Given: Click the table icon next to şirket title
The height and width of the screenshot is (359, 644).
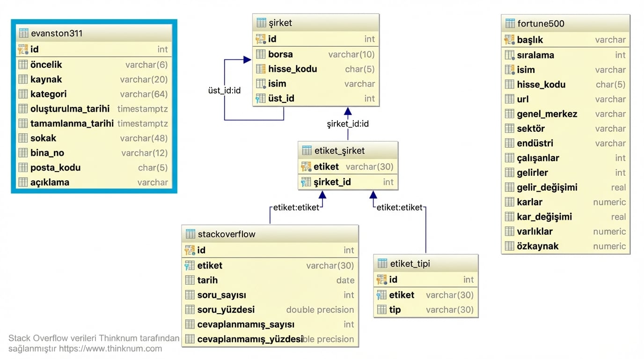Looking at the screenshot, I should [x=261, y=23].
